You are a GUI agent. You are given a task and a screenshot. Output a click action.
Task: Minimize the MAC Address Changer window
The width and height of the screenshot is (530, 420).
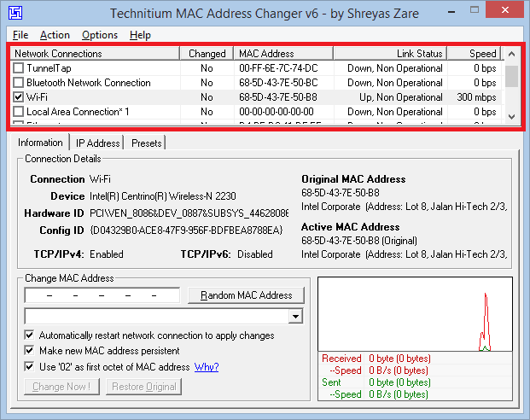click(451, 11)
